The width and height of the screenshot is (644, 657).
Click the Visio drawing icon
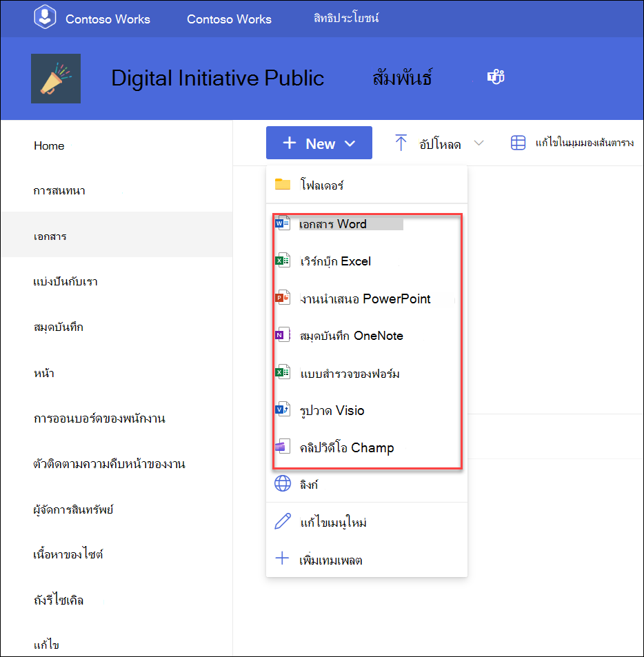click(x=283, y=409)
